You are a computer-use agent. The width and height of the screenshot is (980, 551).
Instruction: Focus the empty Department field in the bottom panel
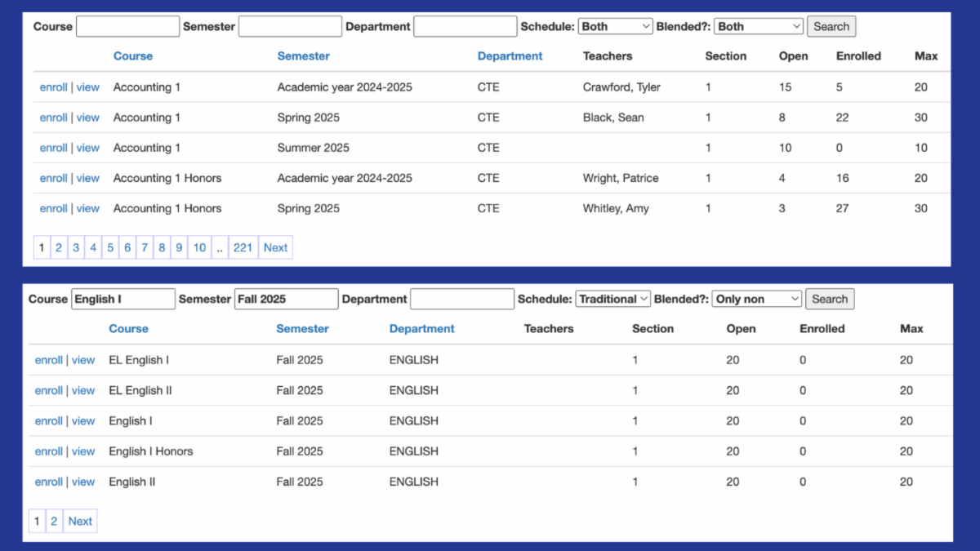pos(462,299)
